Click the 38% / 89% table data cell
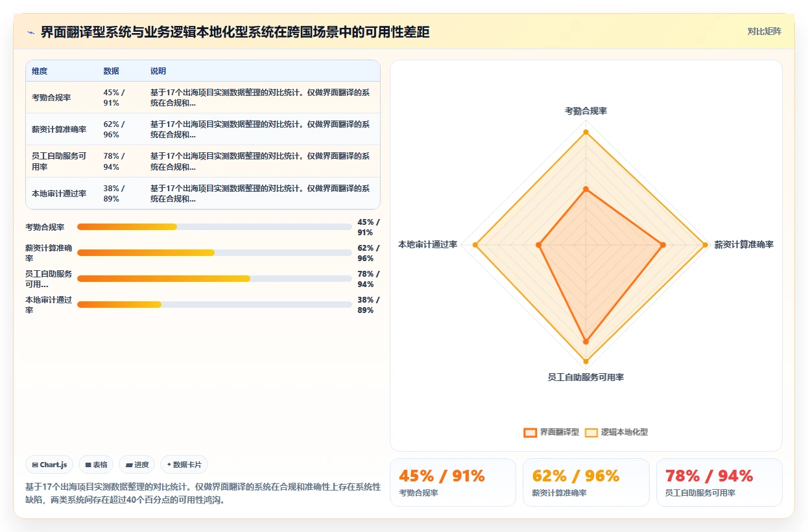This screenshot has height=532, width=808. coord(121,193)
